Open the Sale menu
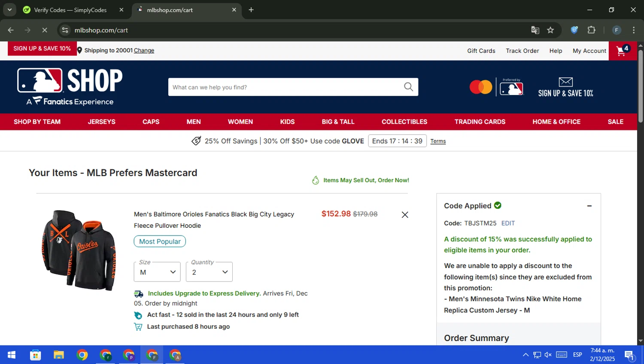644x364 pixels. coord(615,122)
